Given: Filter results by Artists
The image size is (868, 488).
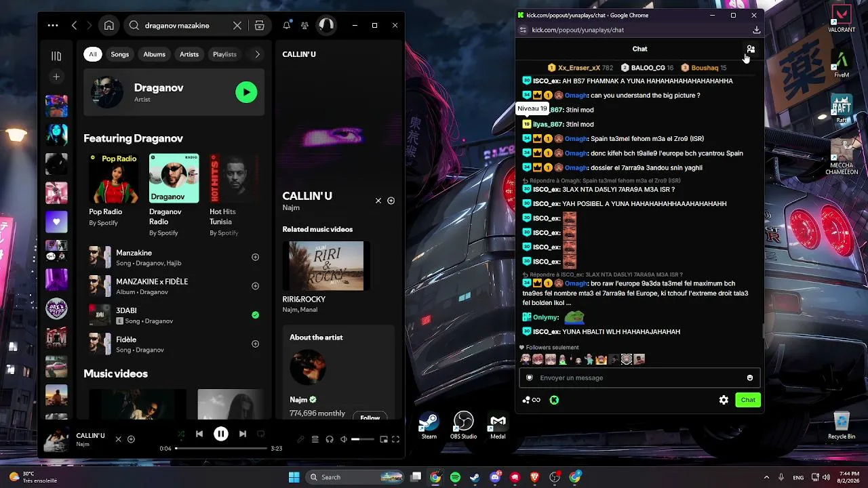Looking at the screenshot, I should (x=189, y=54).
